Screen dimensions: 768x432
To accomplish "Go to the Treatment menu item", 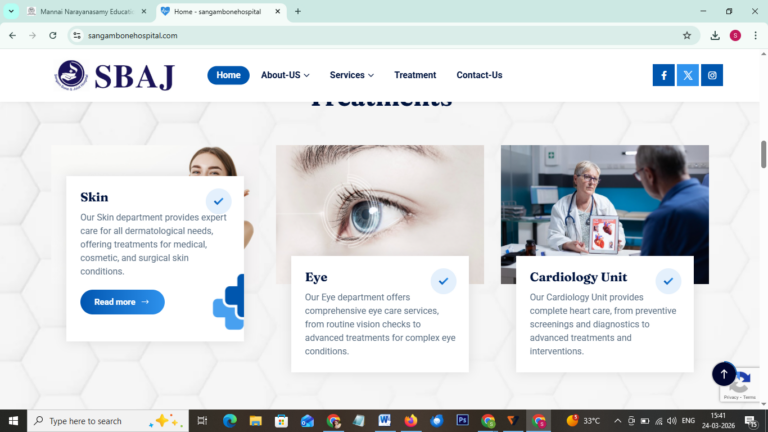I will point(415,75).
